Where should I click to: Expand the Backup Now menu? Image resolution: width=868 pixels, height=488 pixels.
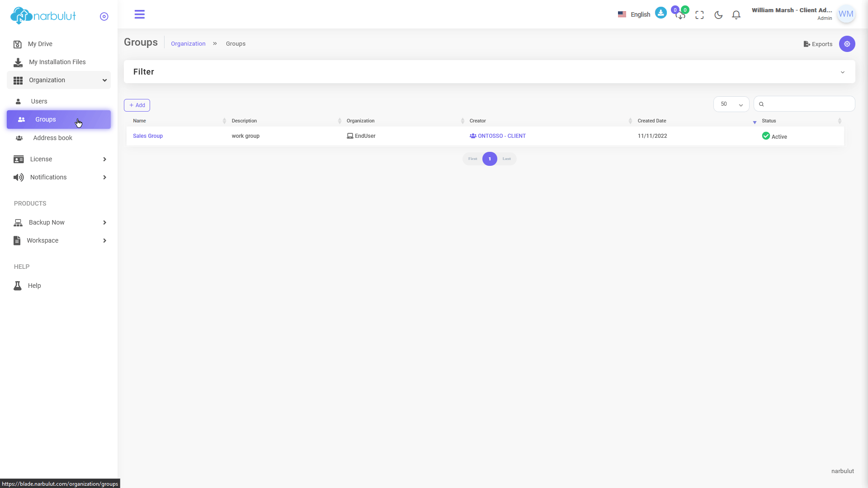click(x=59, y=222)
